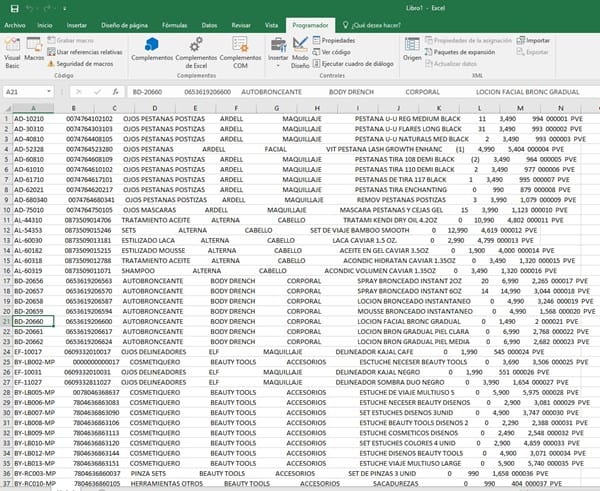Click the formula bar cancel X icon
The width and height of the screenshot is (600, 491).
(x=79, y=92)
